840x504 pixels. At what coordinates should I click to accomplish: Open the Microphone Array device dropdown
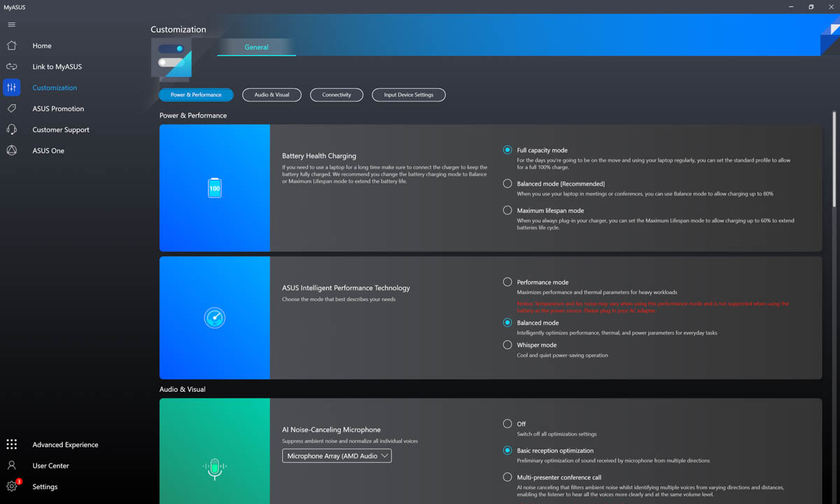coord(337,456)
